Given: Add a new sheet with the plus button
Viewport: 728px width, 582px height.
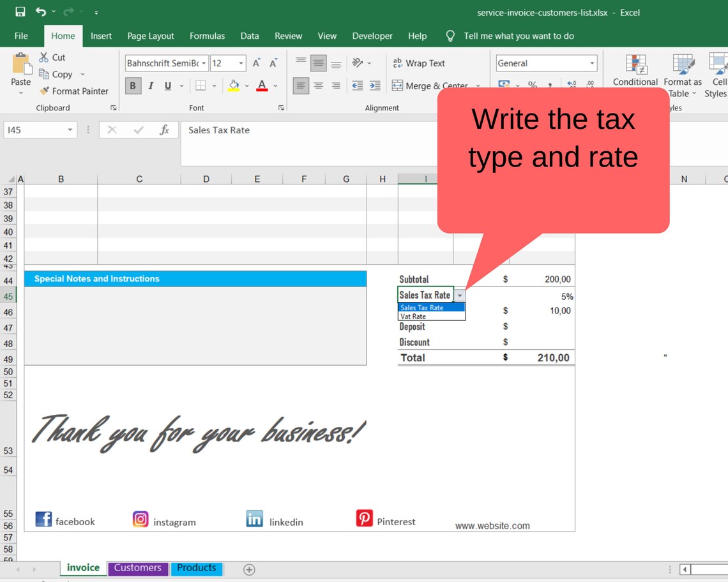Looking at the screenshot, I should (x=249, y=569).
